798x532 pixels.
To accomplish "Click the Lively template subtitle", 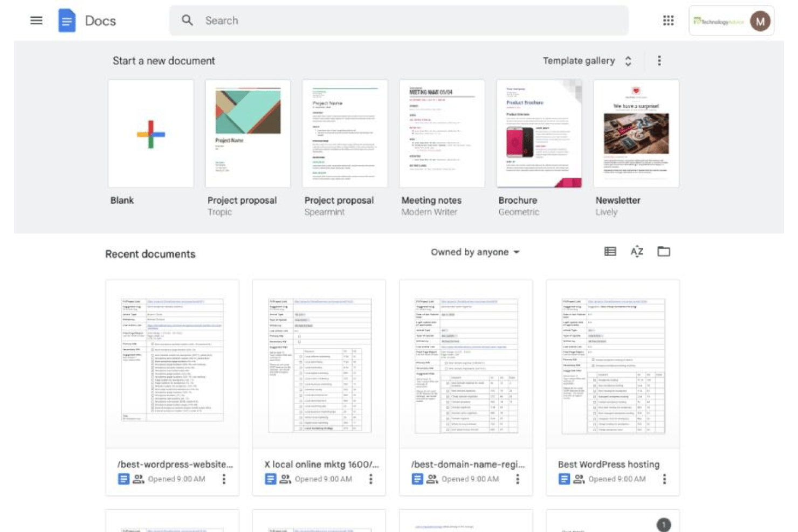I will click(607, 212).
